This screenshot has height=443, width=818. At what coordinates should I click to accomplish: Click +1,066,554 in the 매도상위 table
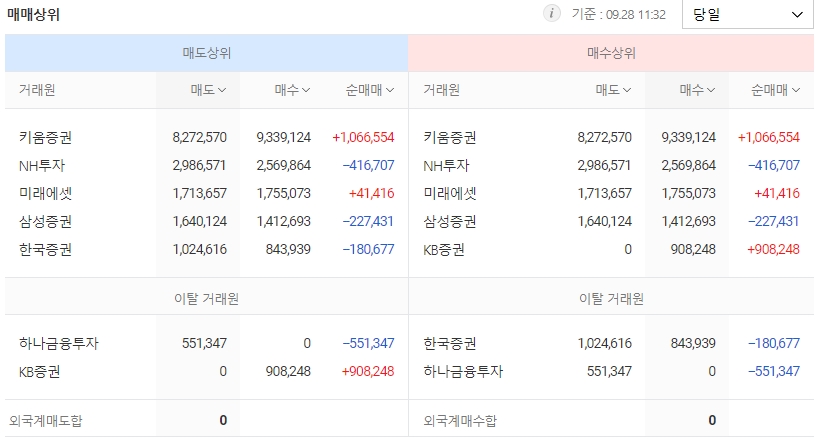(363, 137)
